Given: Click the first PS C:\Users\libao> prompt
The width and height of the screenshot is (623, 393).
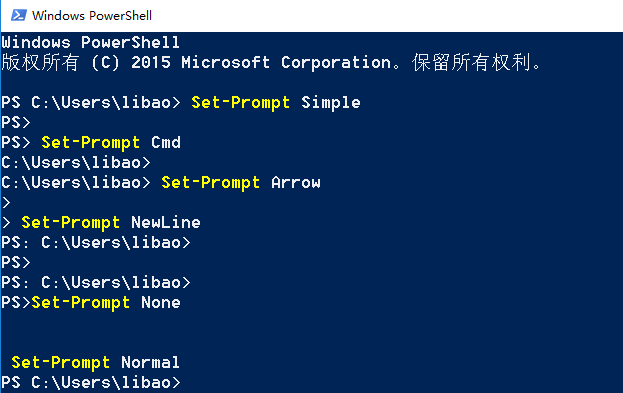Looking at the screenshot, I should pos(91,103).
